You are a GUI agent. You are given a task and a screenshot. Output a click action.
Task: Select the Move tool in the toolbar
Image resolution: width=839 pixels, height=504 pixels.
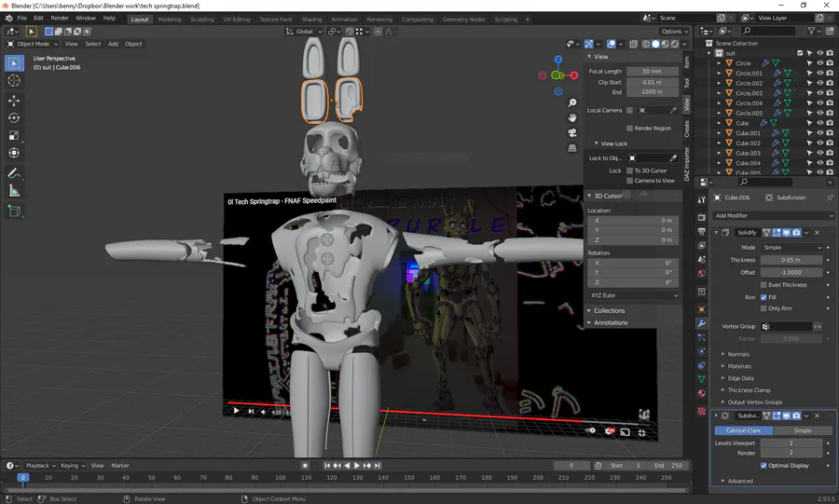click(14, 100)
